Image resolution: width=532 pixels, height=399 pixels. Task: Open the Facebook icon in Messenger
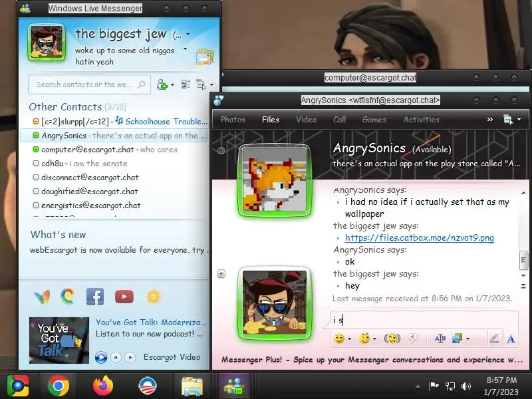pos(95,297)
